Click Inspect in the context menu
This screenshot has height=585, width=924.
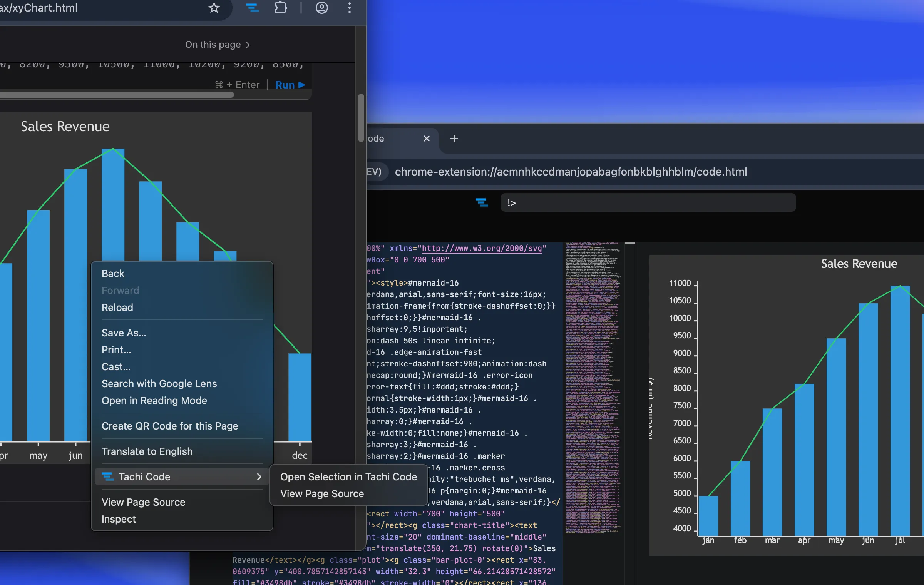pos(119,519)
